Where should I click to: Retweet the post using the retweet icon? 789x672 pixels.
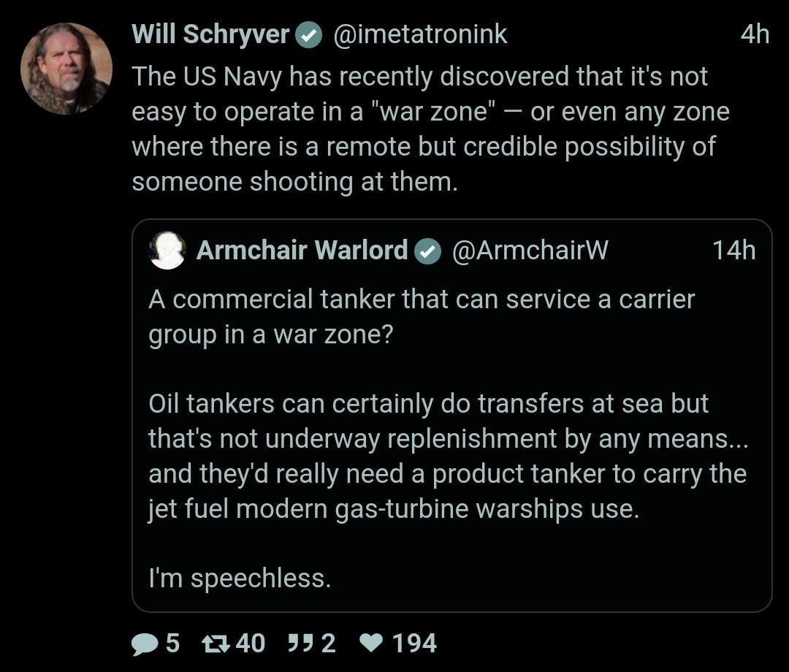click(217, 643)
